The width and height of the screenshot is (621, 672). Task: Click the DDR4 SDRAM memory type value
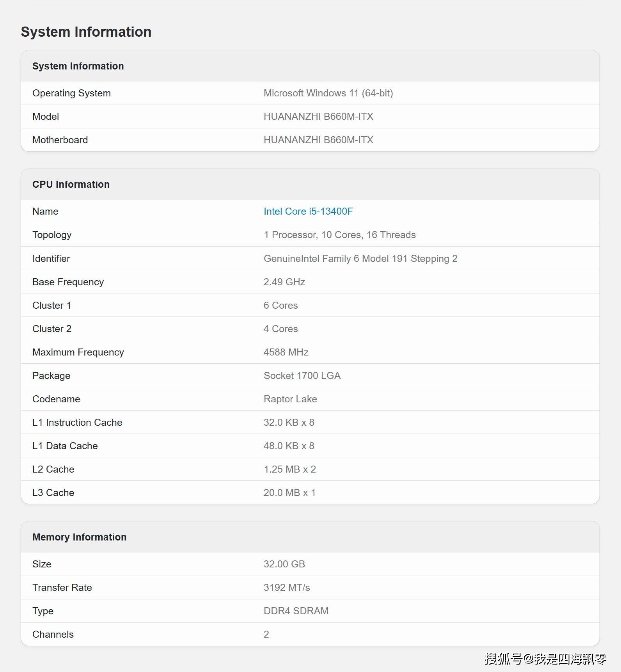point(296,611)
